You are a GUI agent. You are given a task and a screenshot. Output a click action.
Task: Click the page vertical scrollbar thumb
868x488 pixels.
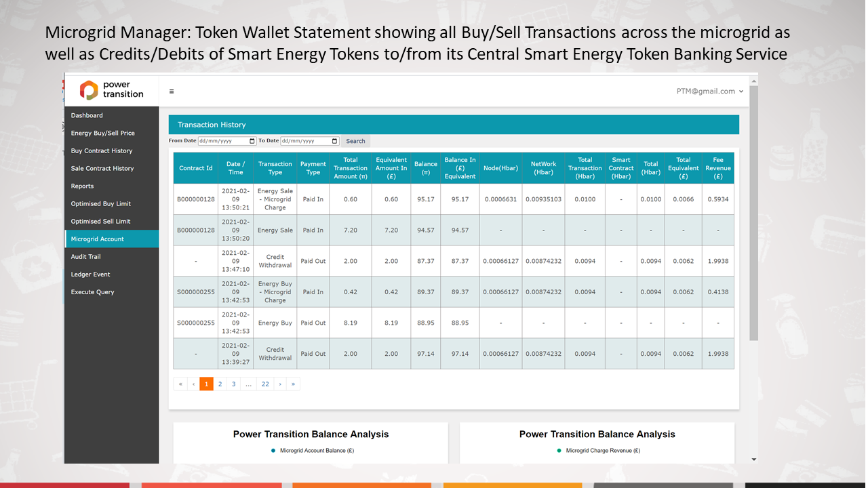click(753, 213)
